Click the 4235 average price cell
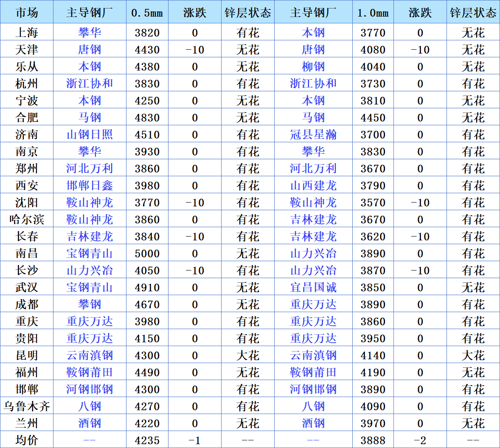500x448 pixels. tap(147, 440)
